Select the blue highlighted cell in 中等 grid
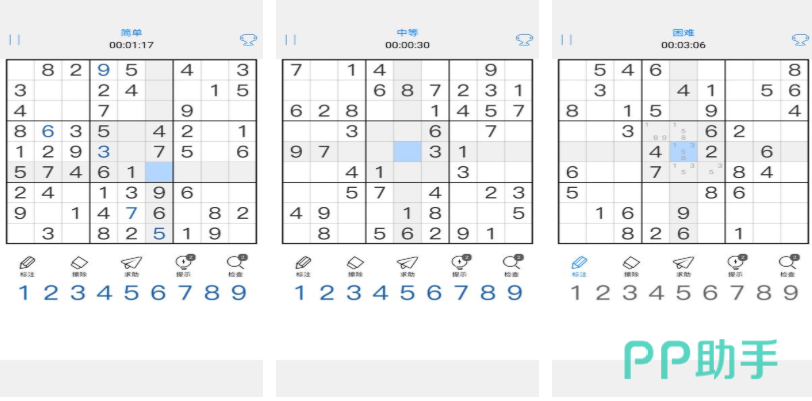Screen dimensions: 812x401 407,151
